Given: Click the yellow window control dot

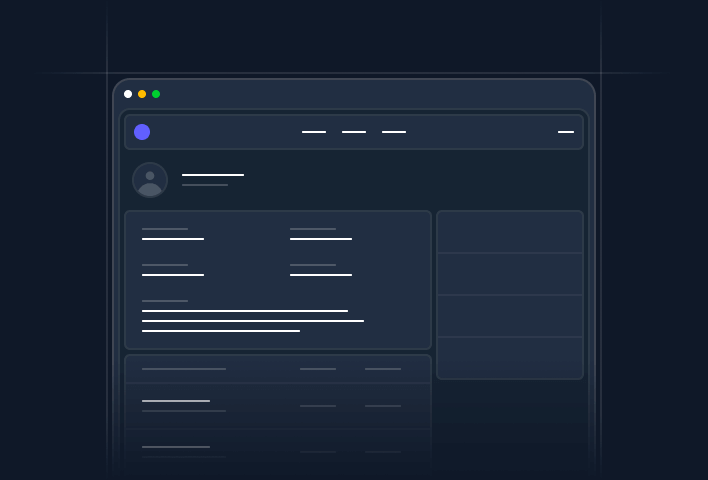Looking at the screenshot, I should tap(142, 94).
